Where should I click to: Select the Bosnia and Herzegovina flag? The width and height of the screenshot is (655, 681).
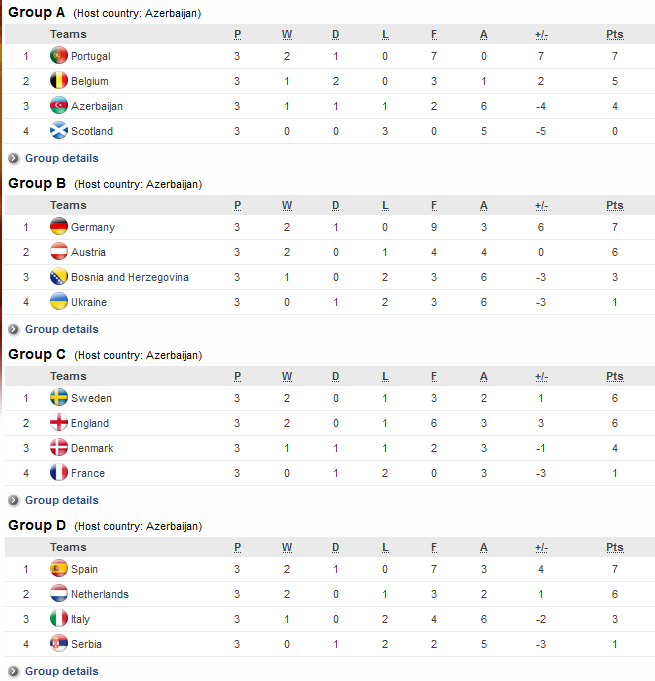point(59,276)
